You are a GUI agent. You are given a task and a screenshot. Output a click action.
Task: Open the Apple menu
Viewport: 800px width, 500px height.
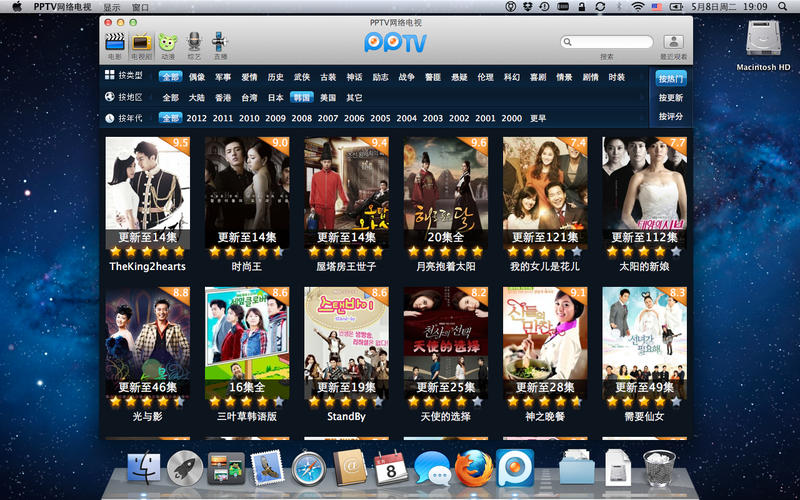pyautogui.click(x=17, y=7)
